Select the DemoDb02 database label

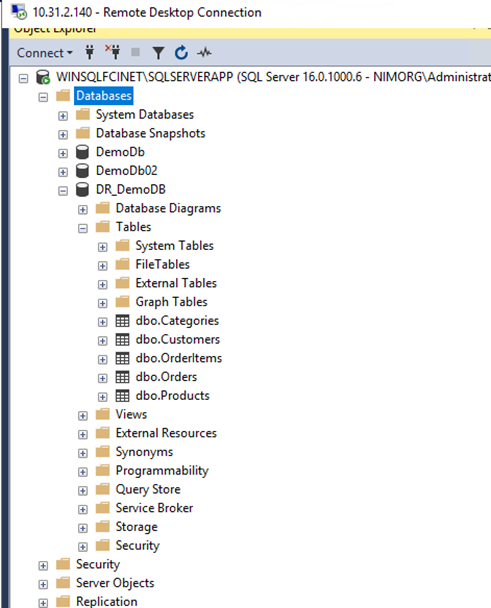click(126, 171)
